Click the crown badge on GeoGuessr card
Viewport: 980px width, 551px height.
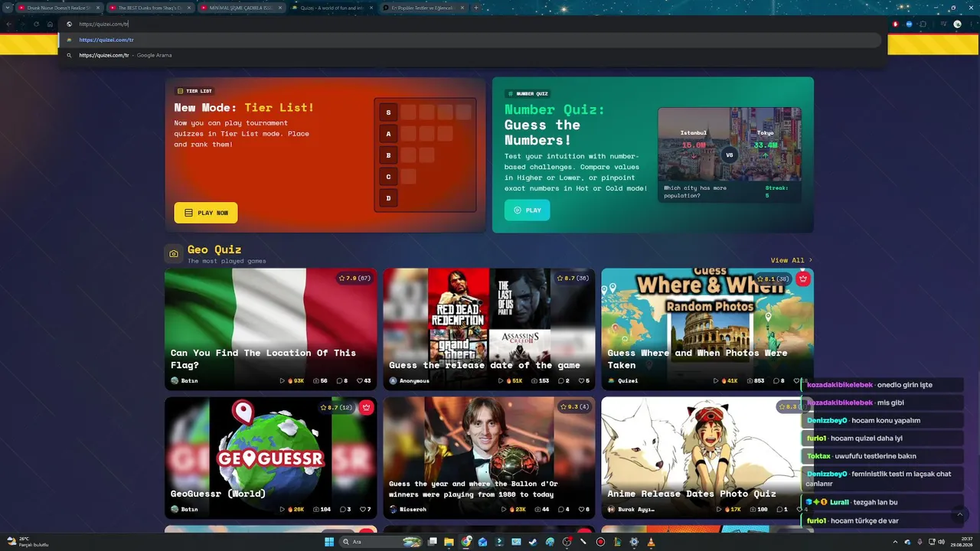pos(367,407)
